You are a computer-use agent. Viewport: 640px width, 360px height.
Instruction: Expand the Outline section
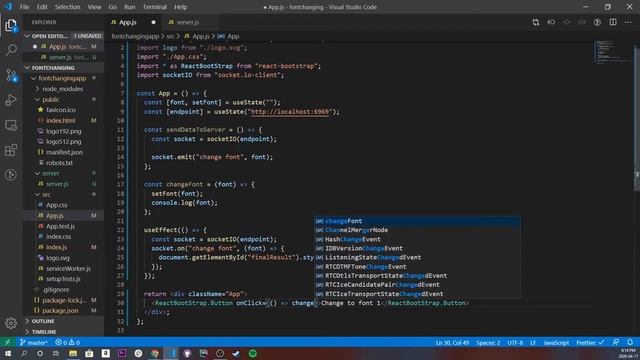point(62,321)
